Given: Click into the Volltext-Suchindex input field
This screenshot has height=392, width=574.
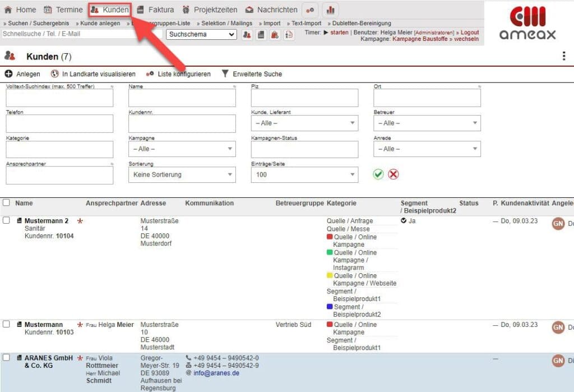Looking at the screenshot, I should [59, 98].
